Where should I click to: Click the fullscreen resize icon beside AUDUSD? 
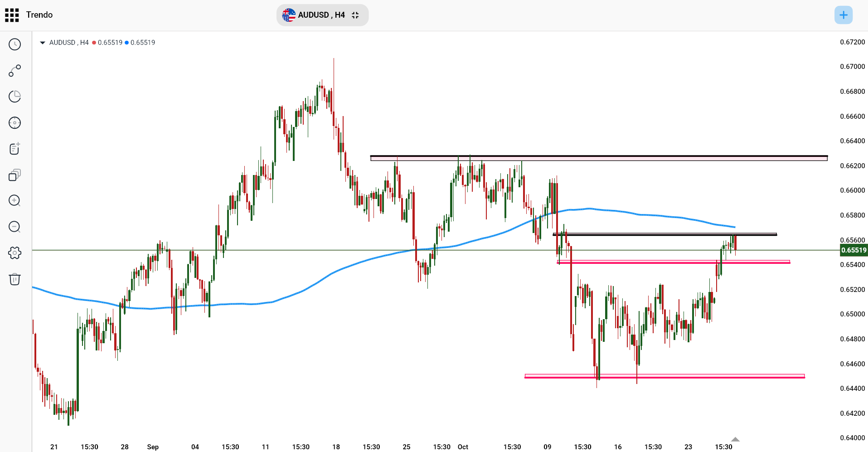[x=355, y=15]
